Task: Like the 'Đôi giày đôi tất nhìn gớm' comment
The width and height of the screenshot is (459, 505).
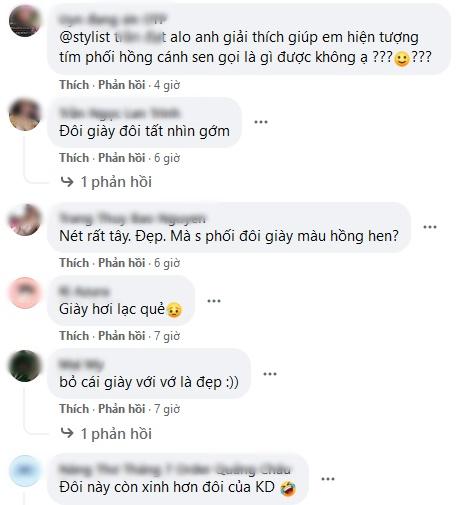Action: [74, 158]
